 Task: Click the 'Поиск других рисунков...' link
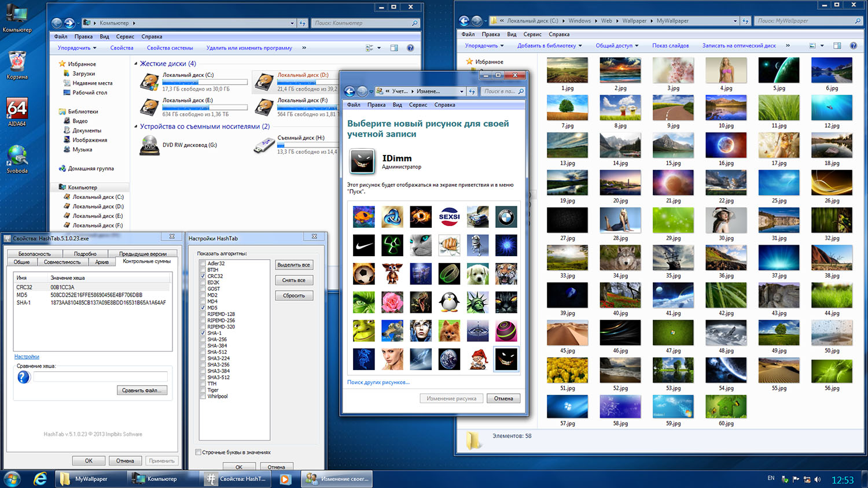pyautogui.click(x=378, y=382)
